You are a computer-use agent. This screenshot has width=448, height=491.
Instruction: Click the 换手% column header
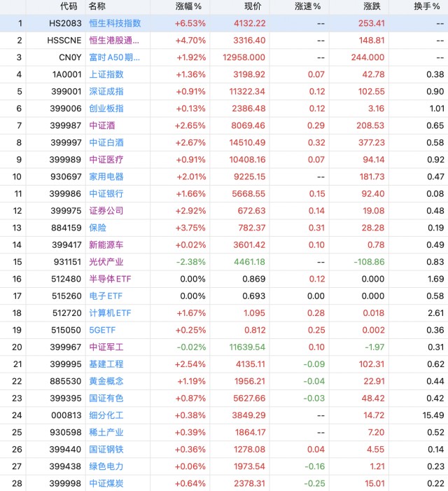click(427, 6)
